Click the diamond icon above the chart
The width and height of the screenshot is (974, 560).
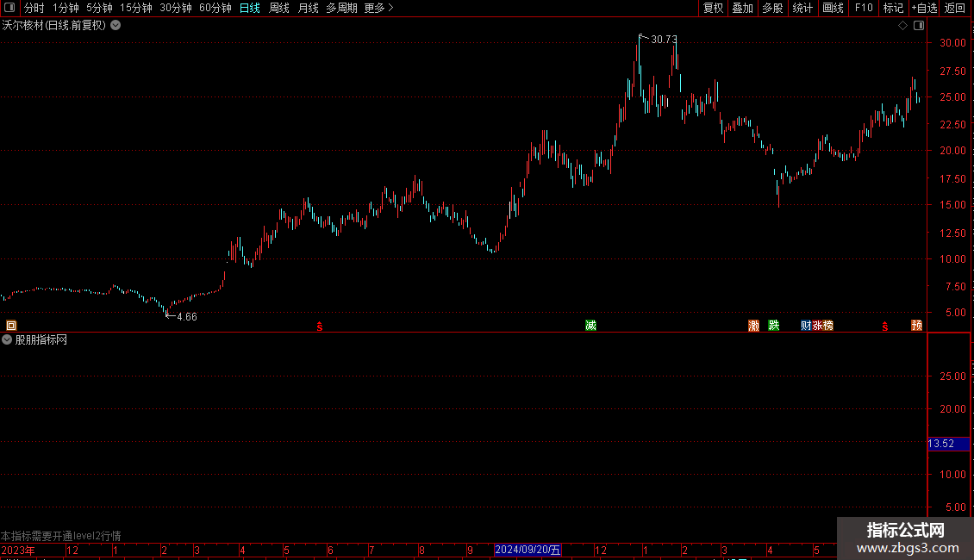coord(903,26)
